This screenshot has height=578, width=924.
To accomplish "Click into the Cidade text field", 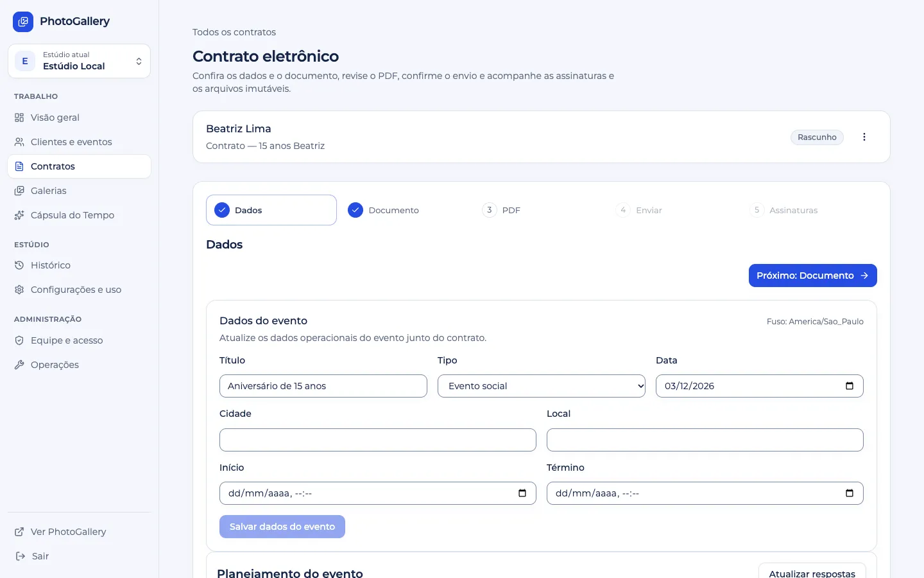I will tap(378, 440).
